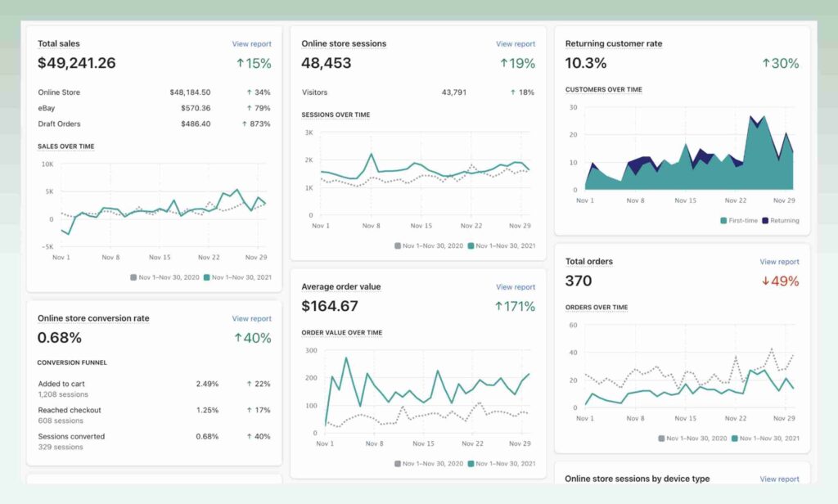Click the CUSTOMERS OVER TIME label
838x504 pixels.
click(604, 90)
